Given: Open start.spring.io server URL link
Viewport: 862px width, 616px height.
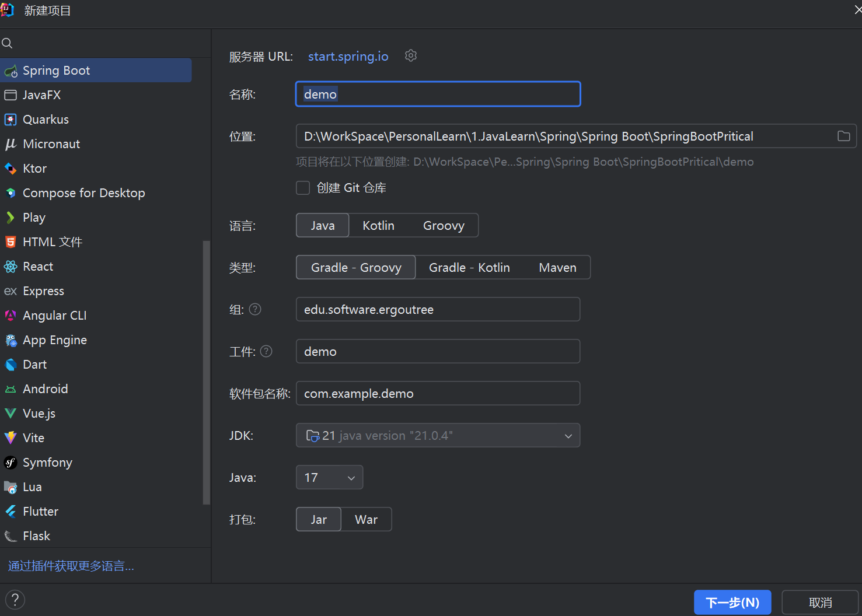Looking at the screenshot, I should click(x=348, y=56).
